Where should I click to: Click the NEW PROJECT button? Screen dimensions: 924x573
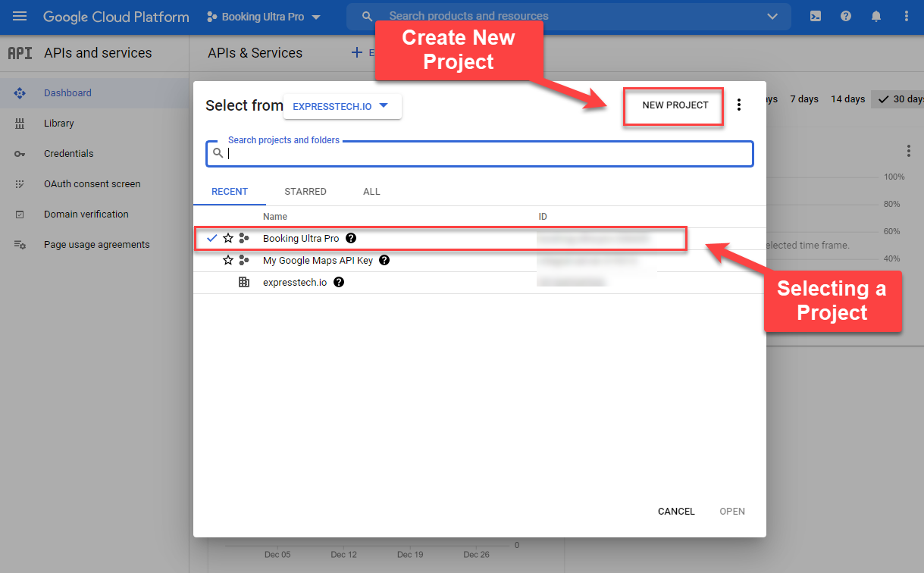click(x=675, y=105)
